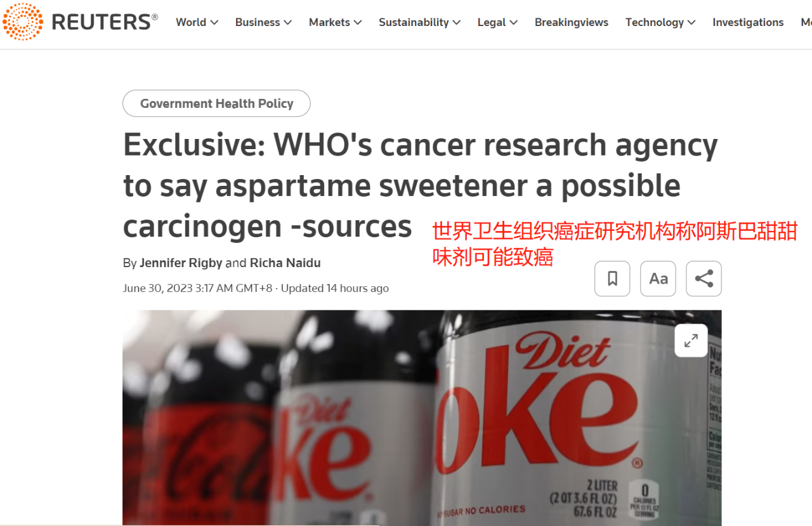Click the article headline text

click(x=420, y=185)
